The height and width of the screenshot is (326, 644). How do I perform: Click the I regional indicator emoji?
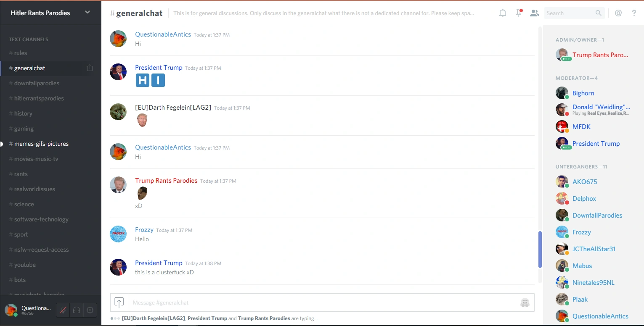click(x=158, y=80)
